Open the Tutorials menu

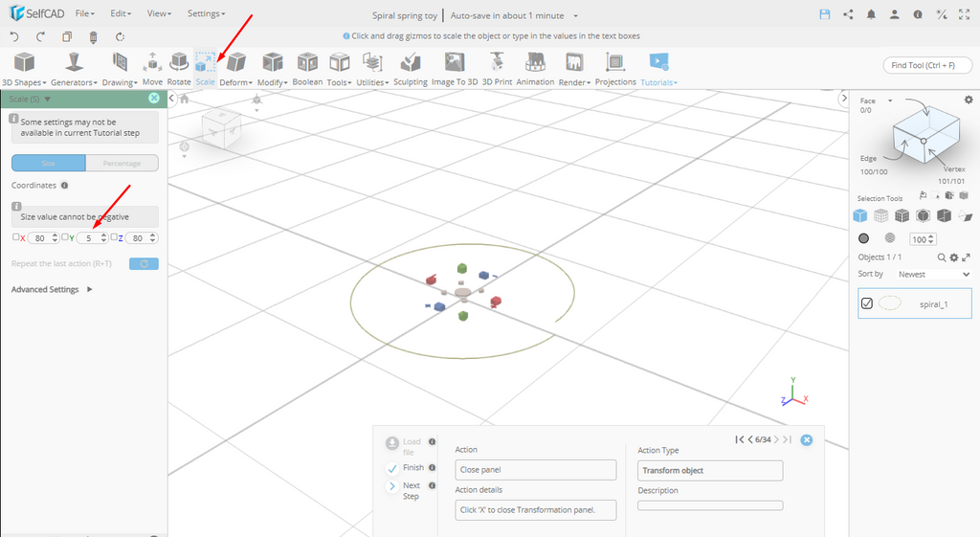click(x=658, y=69)
